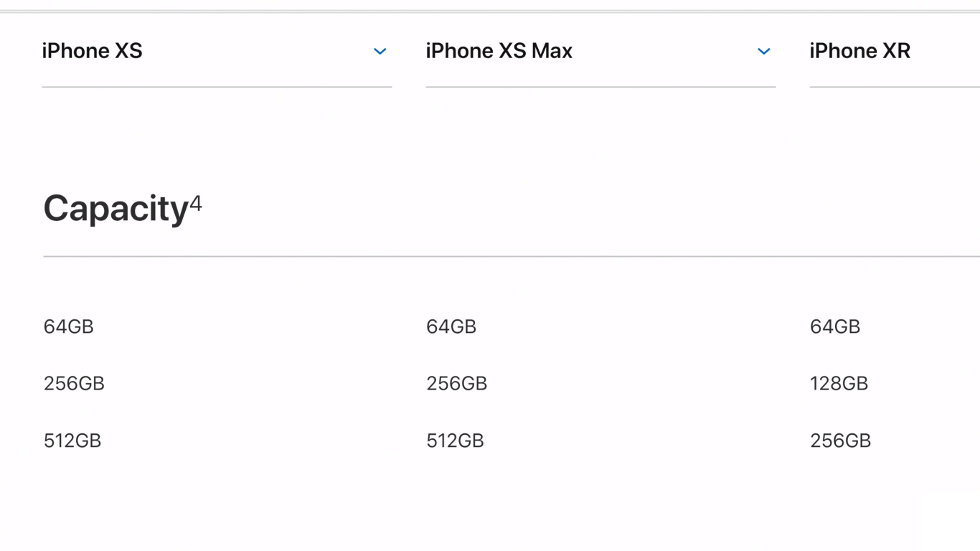This screenshot has width=980, height=551.
Task: Select 512GB under iPhone XS
Action: [72, 441]
